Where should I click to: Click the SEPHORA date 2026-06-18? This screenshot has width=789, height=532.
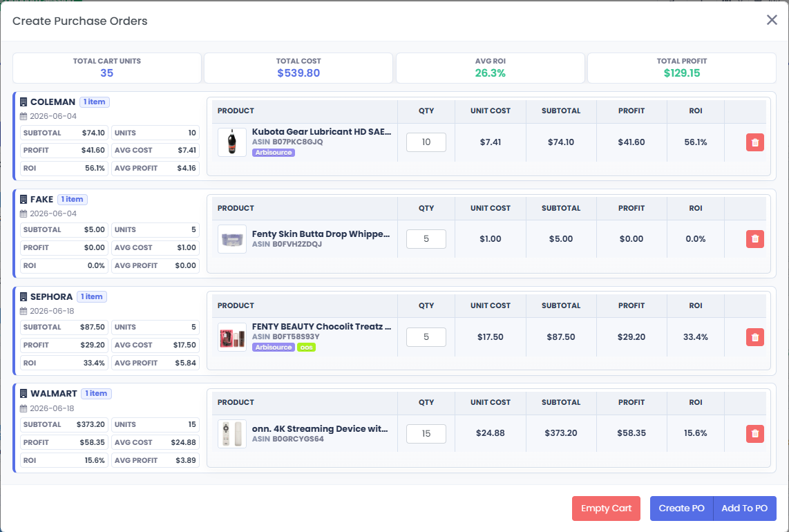point(52,311)
